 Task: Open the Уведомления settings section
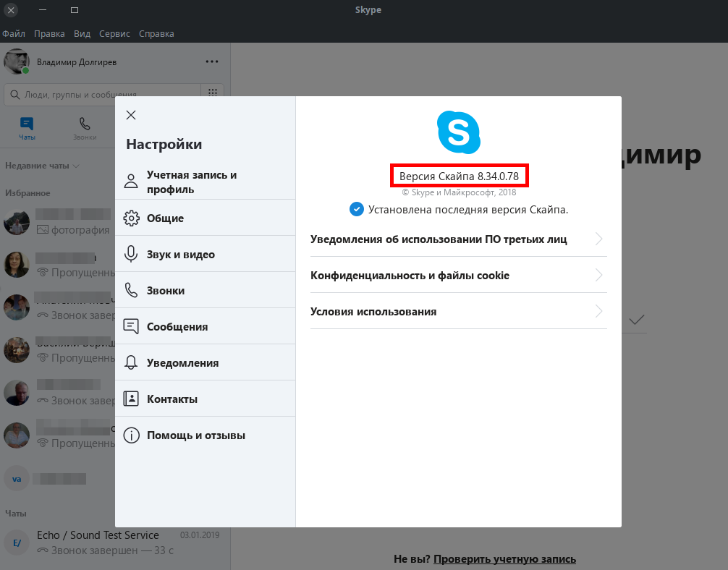(206, 362)
